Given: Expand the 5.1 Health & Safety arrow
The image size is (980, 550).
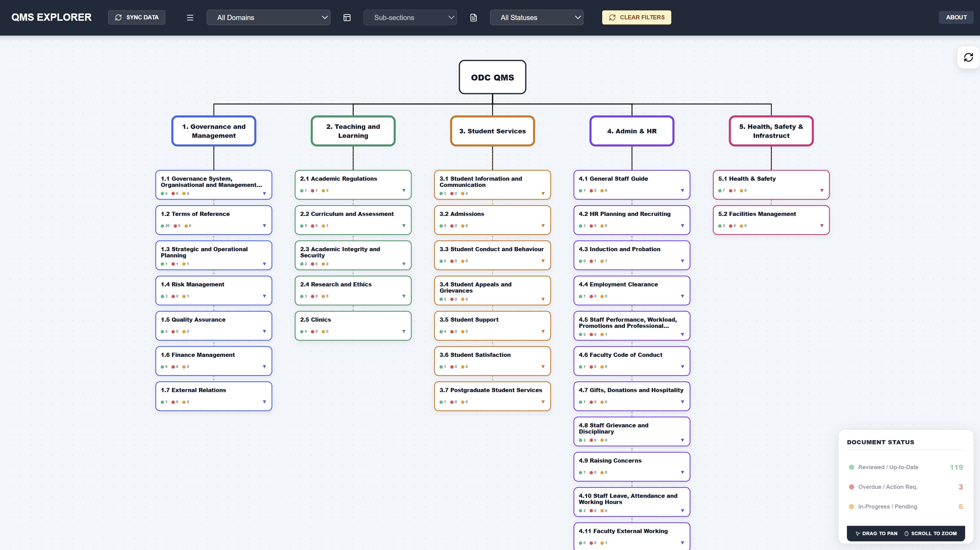Looking at the screenshot, I should point(822,190).
